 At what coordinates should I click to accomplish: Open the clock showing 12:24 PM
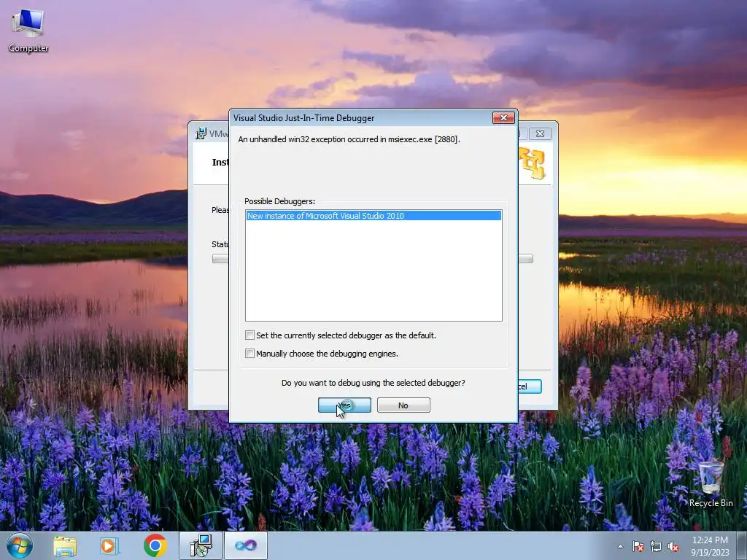tap(710, 545)
